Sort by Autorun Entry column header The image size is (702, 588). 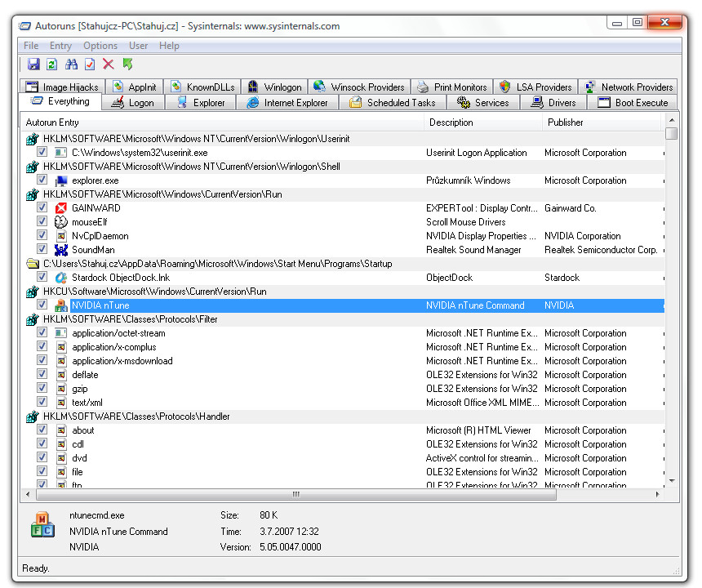tap(223, 122)
